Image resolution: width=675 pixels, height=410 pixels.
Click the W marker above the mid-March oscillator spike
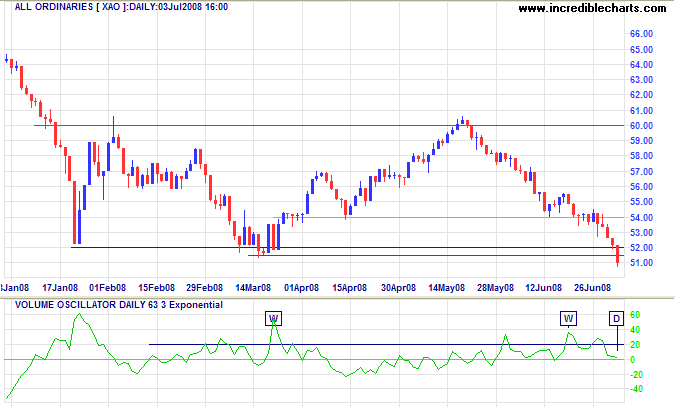click(274, 319)
